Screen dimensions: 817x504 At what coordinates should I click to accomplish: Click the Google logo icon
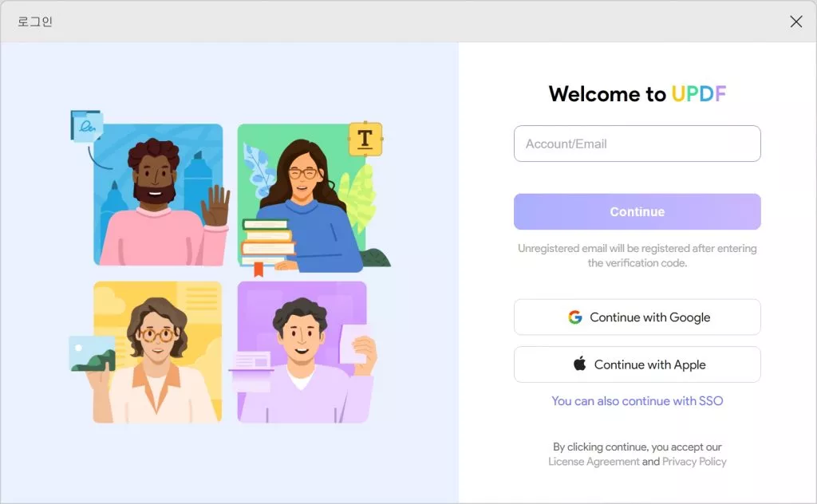click(x=574, y=317)
